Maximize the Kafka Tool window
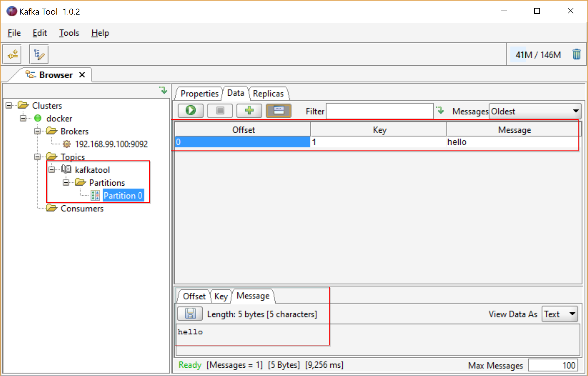This screenshot has width=588, height=376. click(x=537, y=11)
